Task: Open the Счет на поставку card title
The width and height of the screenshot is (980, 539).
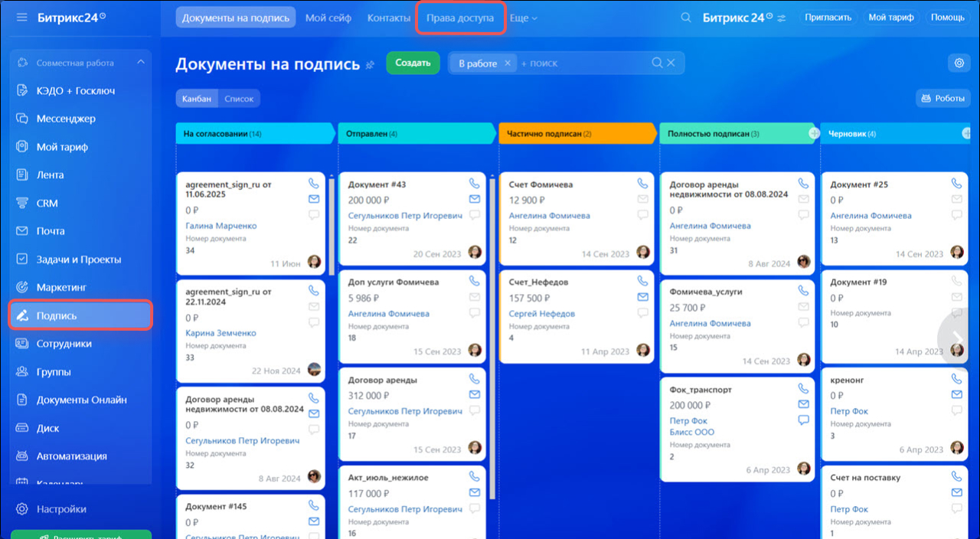Action: point(865,478)
